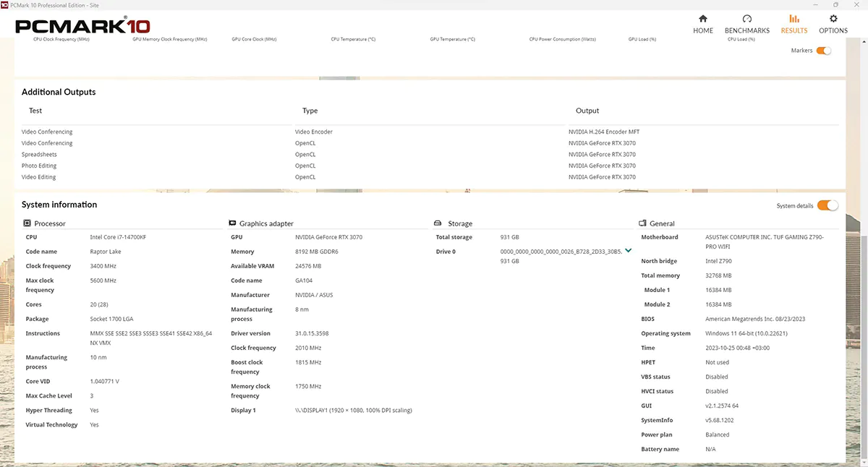Click the CPU Clock Frequency (MHz) legend label
Viewport: 868px width, 467px height.
point(61,39)
